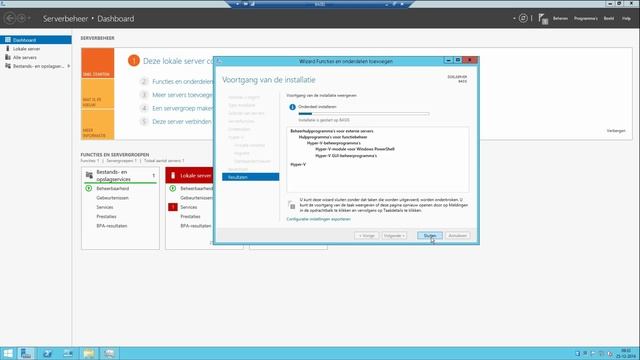Click the Dashboard icon in the sidebar

tap(8, 40)
